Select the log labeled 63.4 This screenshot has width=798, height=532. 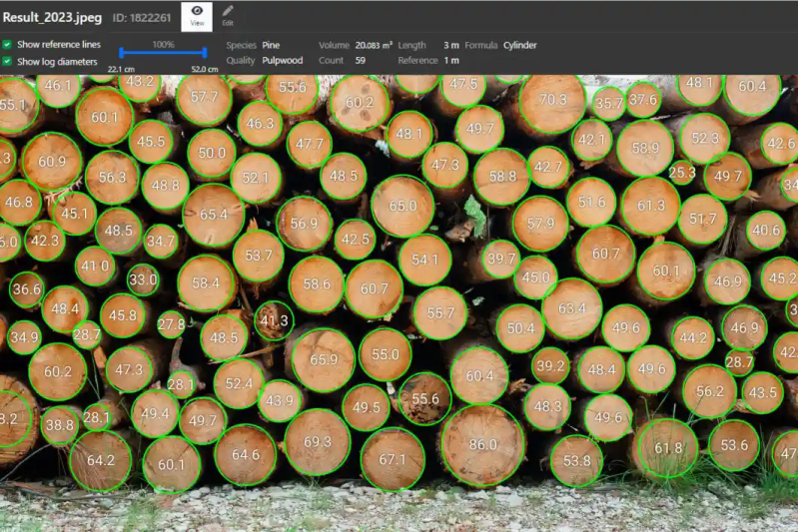[x=572, y=308]
